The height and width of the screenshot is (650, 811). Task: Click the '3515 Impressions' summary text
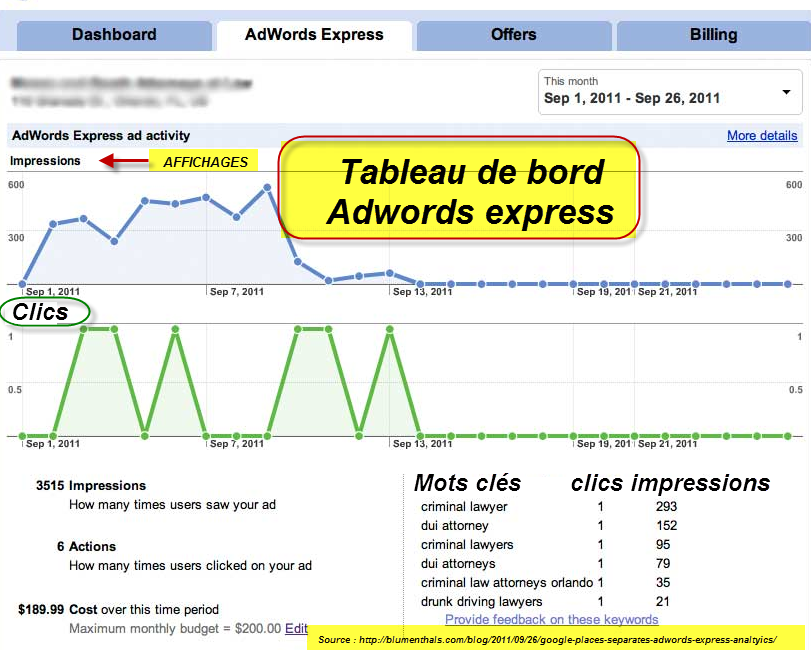(91, 486)
